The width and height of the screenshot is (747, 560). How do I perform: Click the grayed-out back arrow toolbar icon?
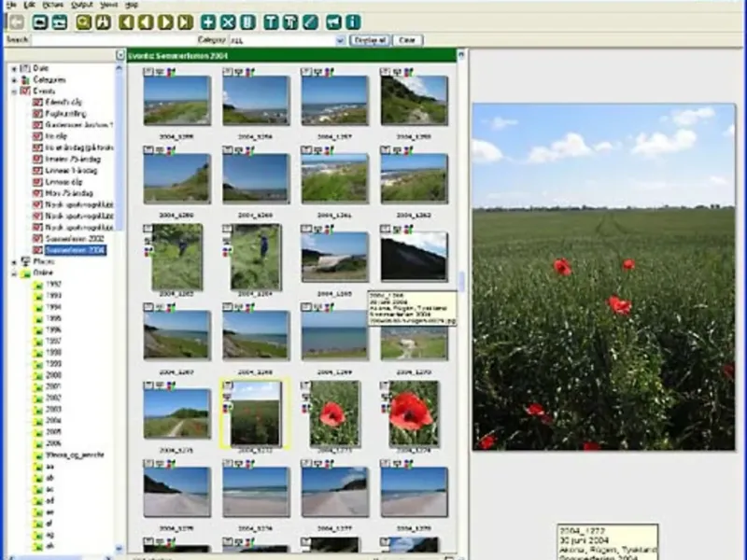coord(17,21)
